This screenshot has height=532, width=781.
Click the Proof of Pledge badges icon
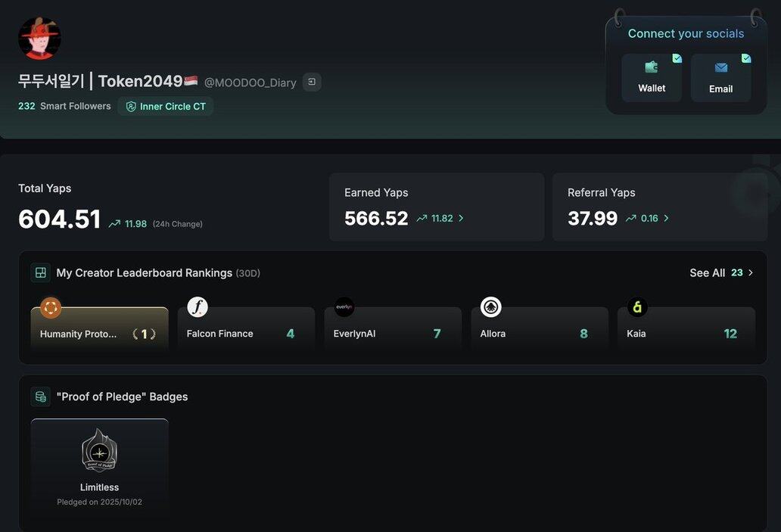click(41, 397)
